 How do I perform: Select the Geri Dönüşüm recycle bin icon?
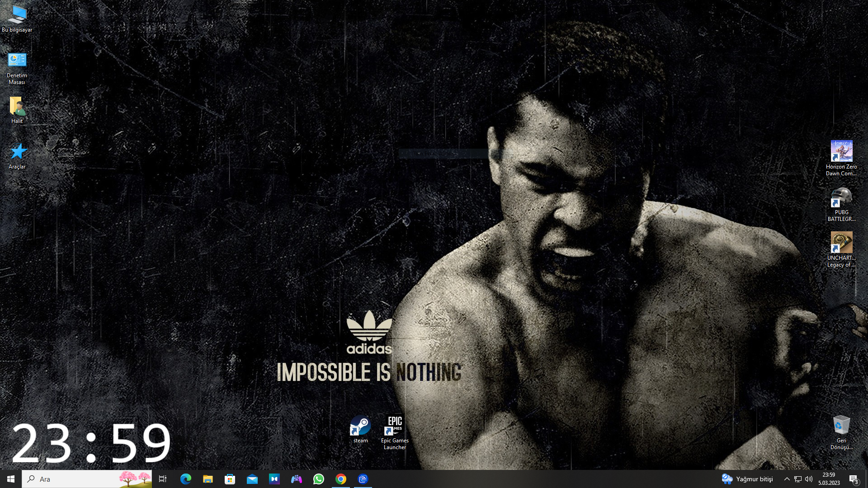pyautogui.click(x=841, y=432)
